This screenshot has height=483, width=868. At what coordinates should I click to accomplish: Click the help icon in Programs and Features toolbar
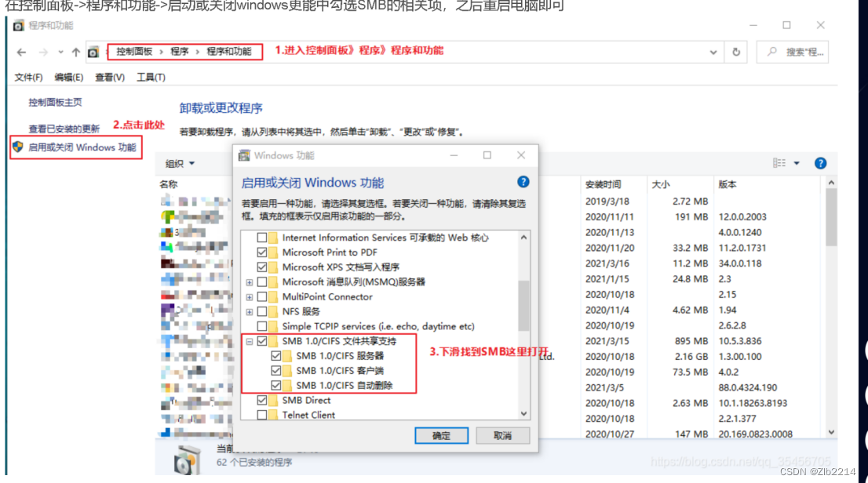pyautogui.click(x=820, y=163)
